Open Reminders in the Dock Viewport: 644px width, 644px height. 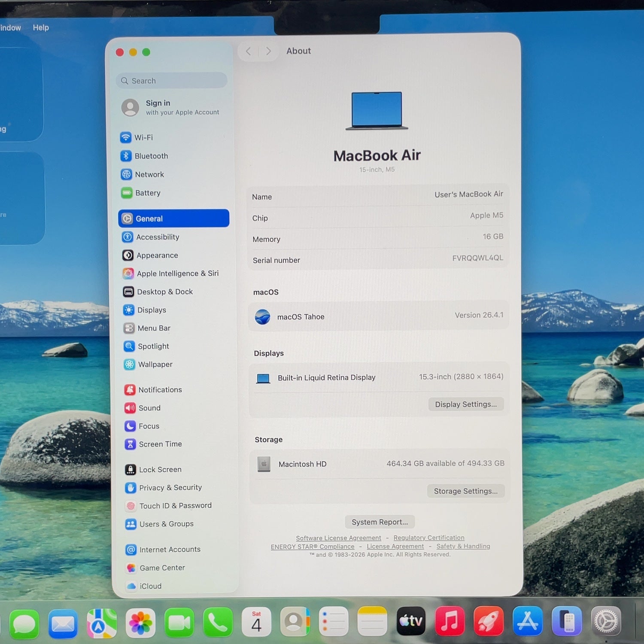pyautogui.click(x=334, y=621)
